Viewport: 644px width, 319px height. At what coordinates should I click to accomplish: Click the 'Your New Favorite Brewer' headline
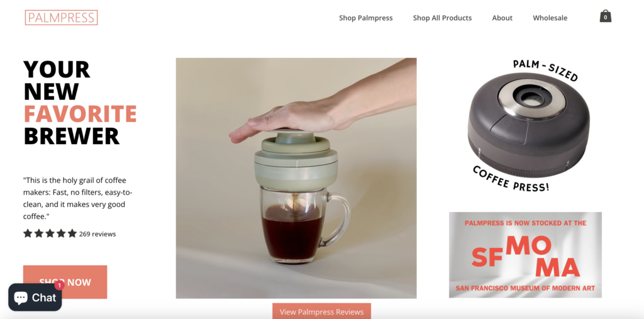[80, 103]
